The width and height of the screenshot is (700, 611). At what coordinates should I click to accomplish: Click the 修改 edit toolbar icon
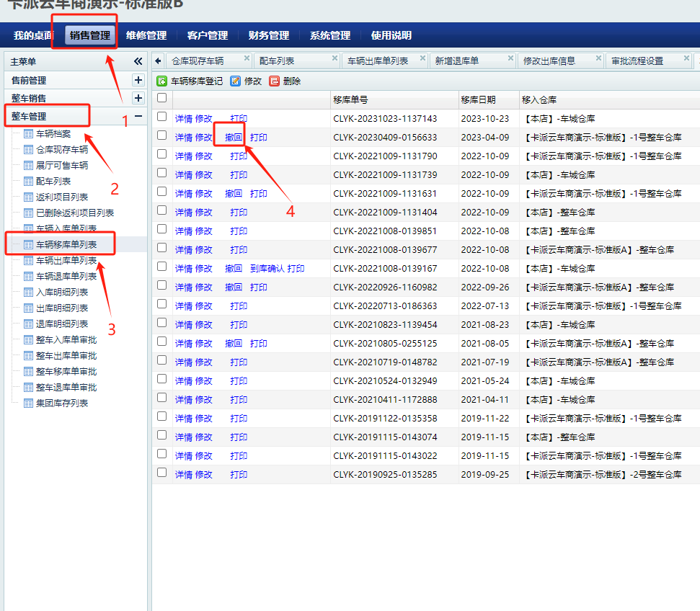[x=235, y=81]
